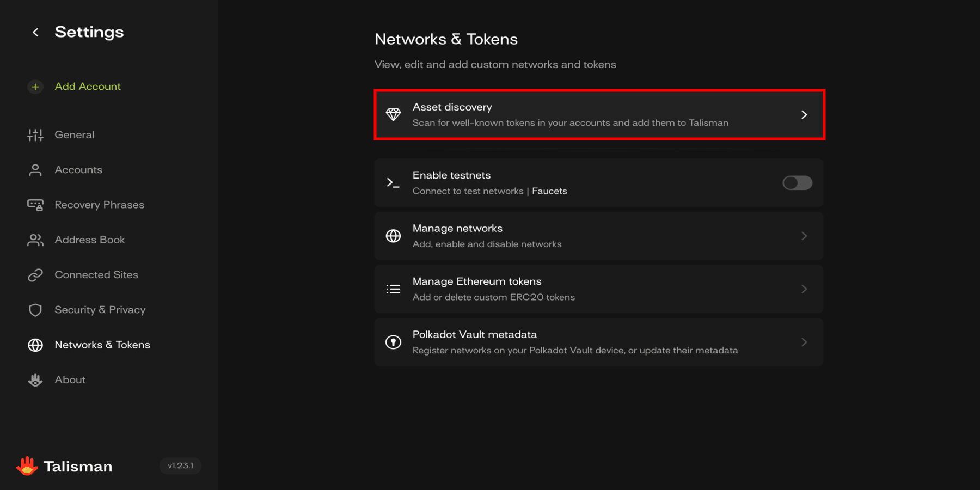
Task: Click the Recovery Phrases key icon
Action: [35, 205]
